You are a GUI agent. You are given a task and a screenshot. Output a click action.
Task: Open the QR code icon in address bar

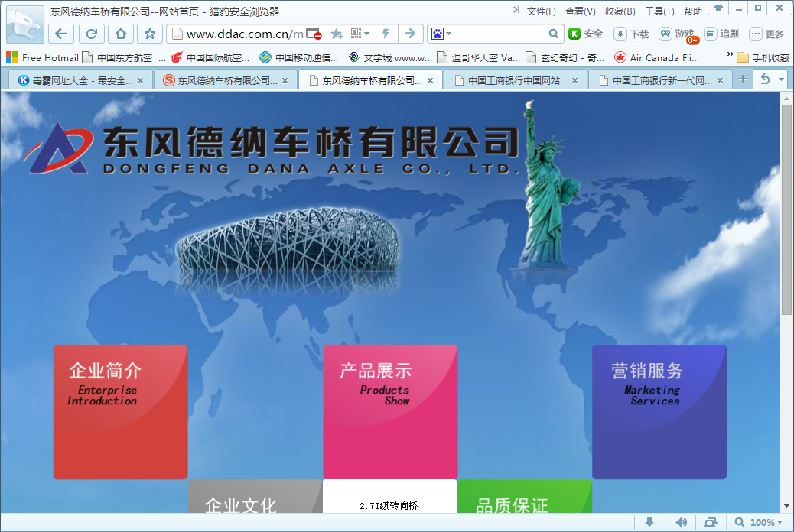click(356, 34)
